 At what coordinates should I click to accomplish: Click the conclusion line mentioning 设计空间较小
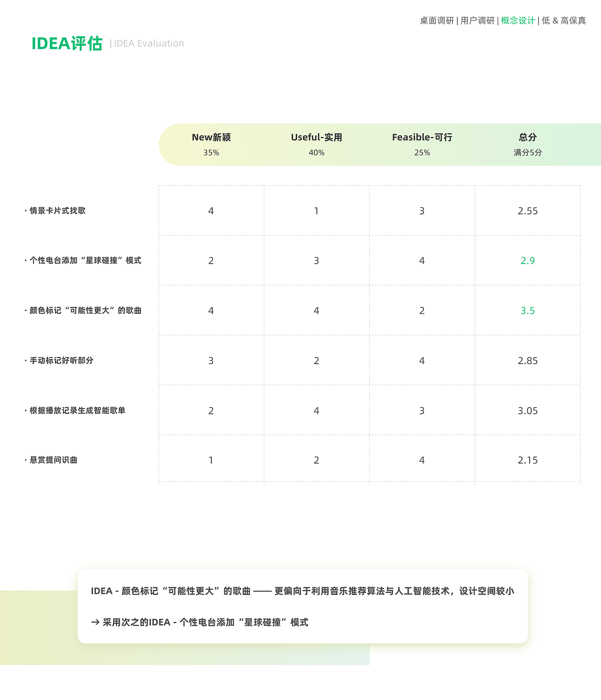[303, 591]
